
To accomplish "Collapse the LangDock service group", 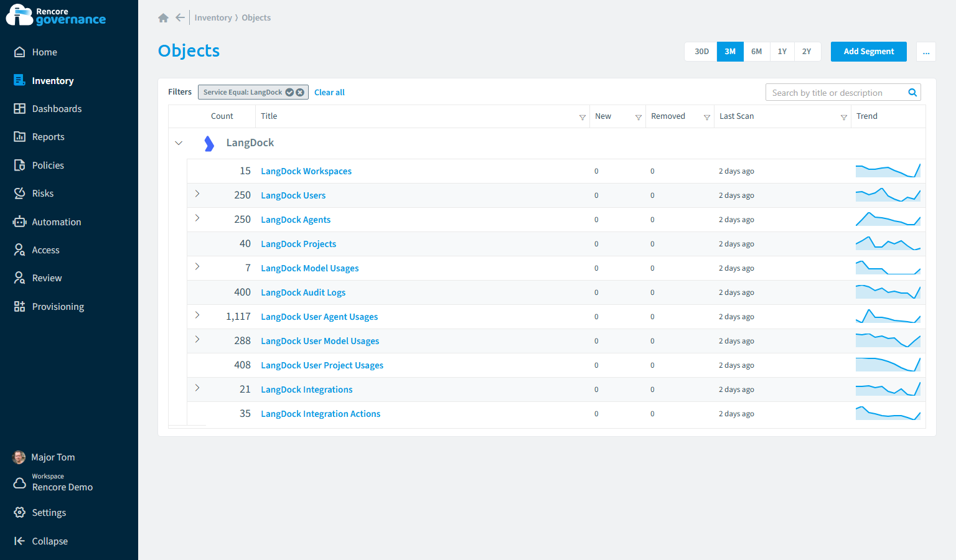I will (179, 143).
